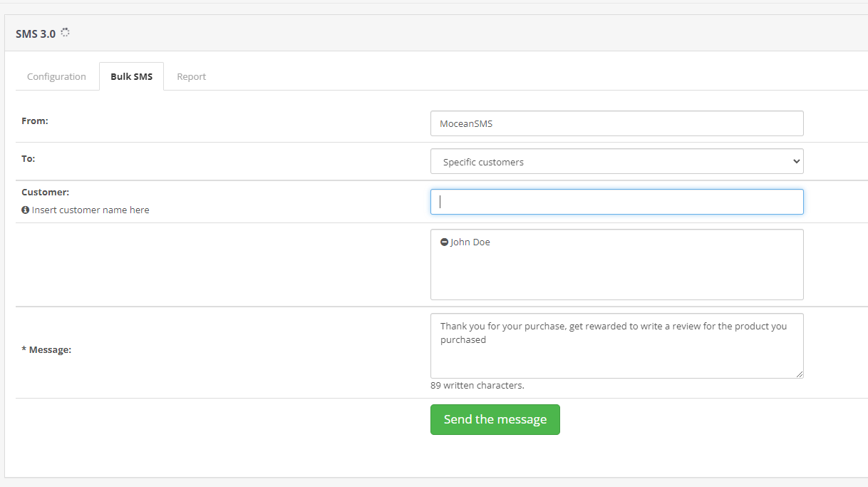Click the info circle beside Insert customer hint
The image size is (868, 487).
point(25,210)
